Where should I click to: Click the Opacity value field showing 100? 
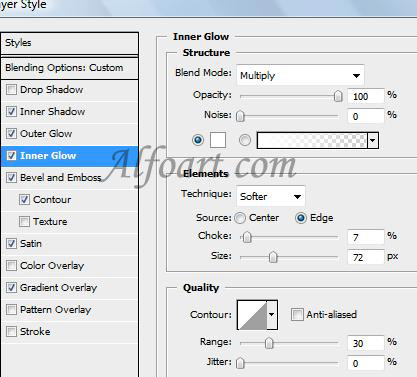pos(366,96)
